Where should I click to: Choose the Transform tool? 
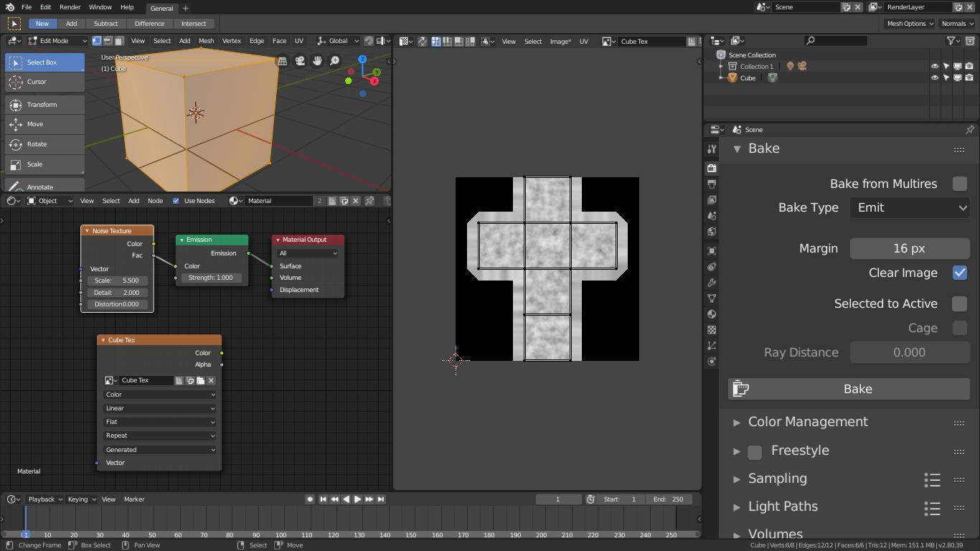44,105
